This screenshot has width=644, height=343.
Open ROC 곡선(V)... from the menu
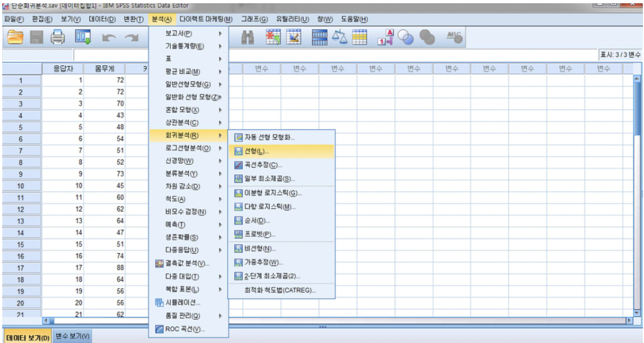[x=189, y=329]
